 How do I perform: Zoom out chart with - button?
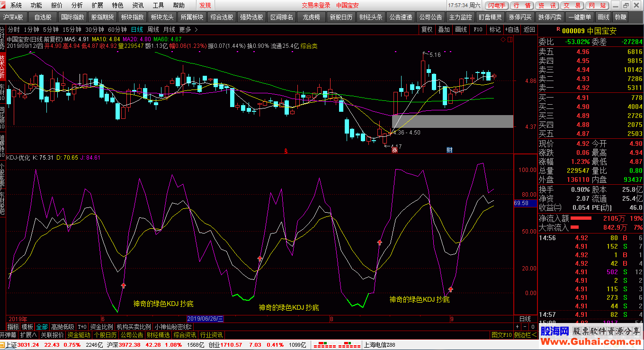click(524, 327)
